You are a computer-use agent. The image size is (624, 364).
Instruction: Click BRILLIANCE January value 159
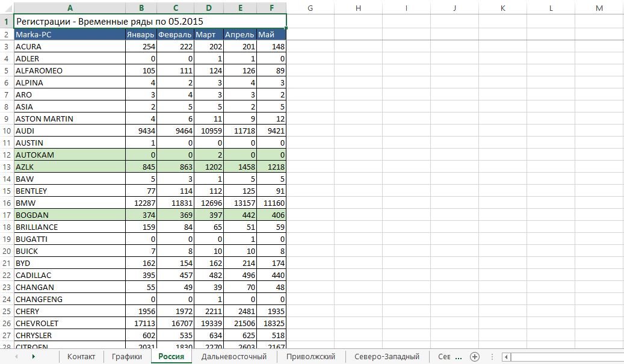pyautogui.click(x=141, y=227)
